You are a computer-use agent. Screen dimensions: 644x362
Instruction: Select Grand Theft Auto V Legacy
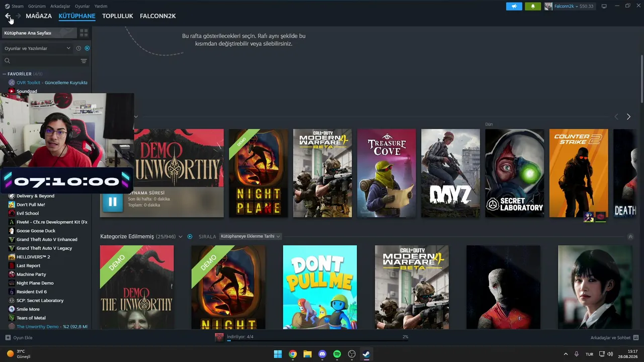[44, 248]
